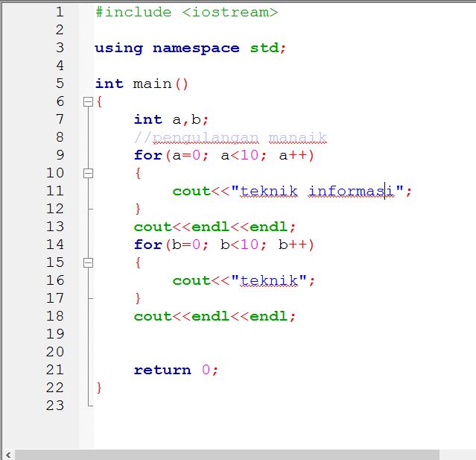Click line number 23 in the margin

(x=55, y=406)
